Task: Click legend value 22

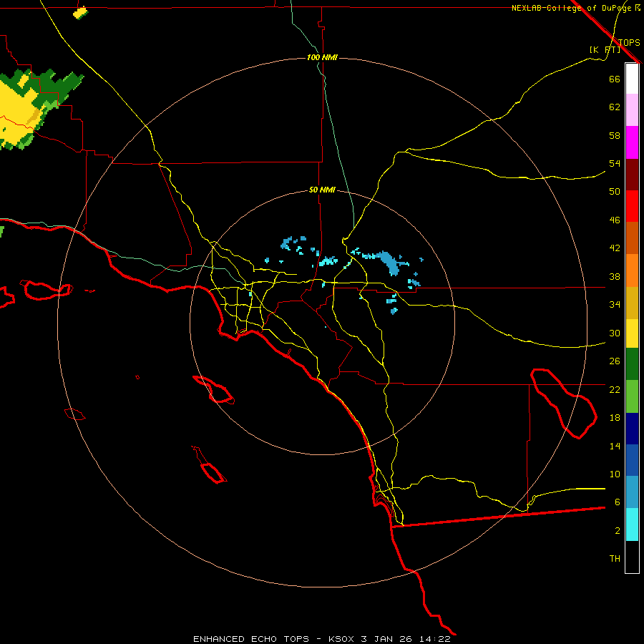Action: click(615, 389)
